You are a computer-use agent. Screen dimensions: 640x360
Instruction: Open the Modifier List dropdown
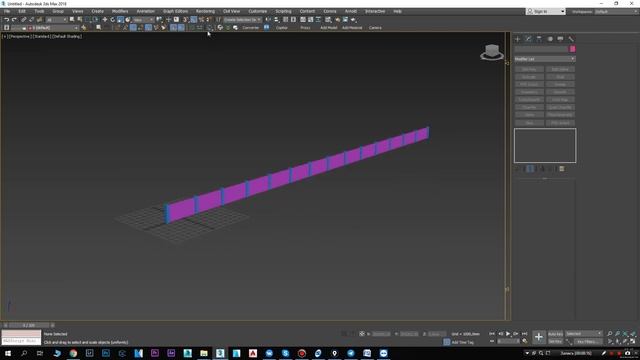[545, 59]
